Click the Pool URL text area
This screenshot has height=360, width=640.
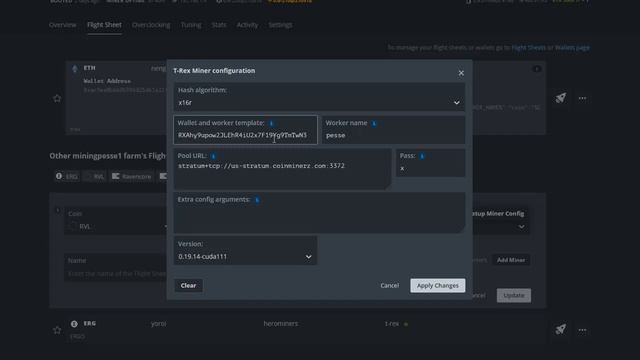pos(282,169)
